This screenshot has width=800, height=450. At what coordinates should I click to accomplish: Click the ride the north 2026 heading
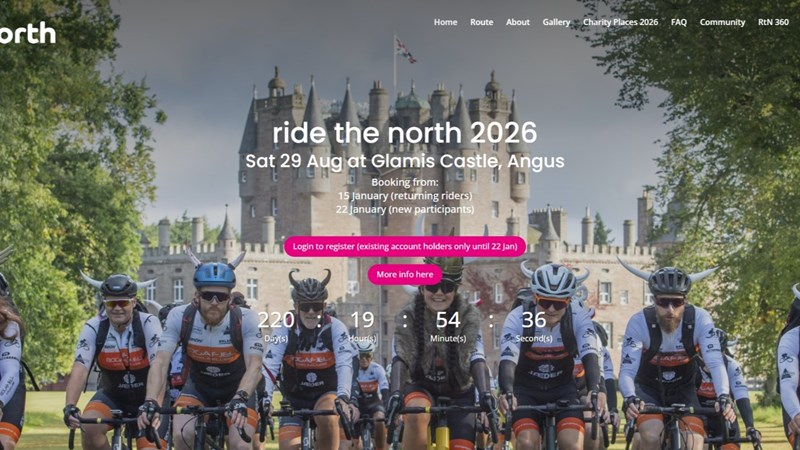(x=405, y=133)
